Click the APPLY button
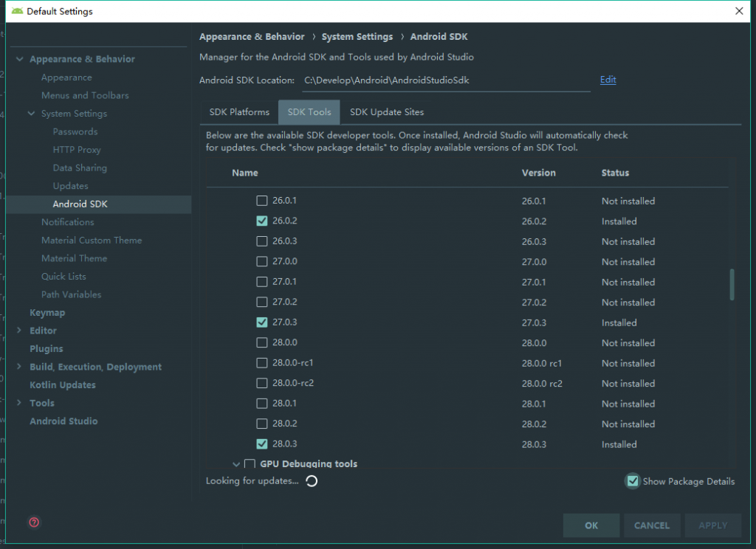The width and height of the screenshot is (756, 549). coord(713,525)
